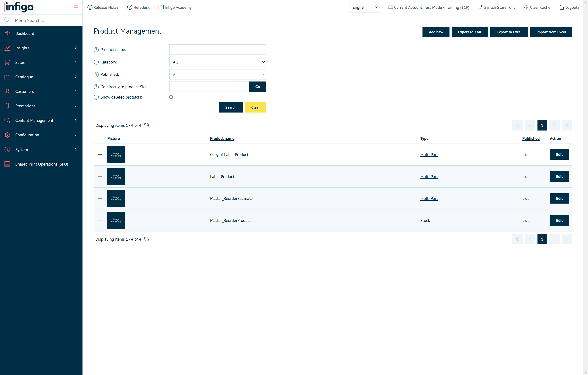The height and width of the screenshot is (375, 588).
Task: Expand the Label Product row
Action: pos(100,176)
